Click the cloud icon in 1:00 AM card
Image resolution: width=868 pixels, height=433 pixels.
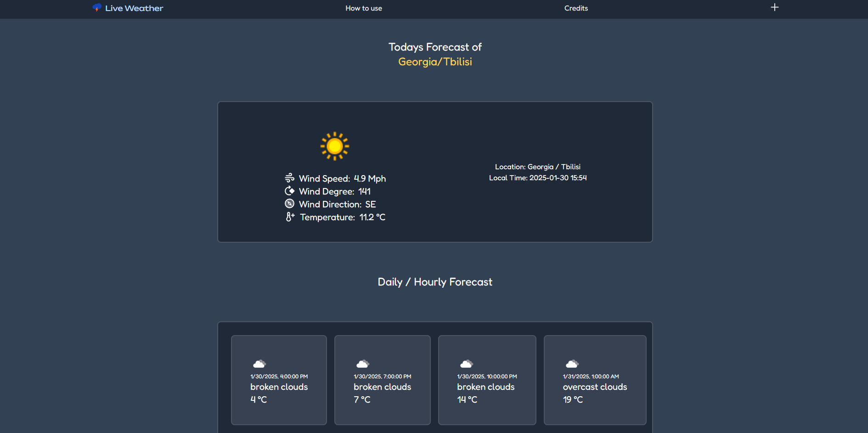[572, 364]
